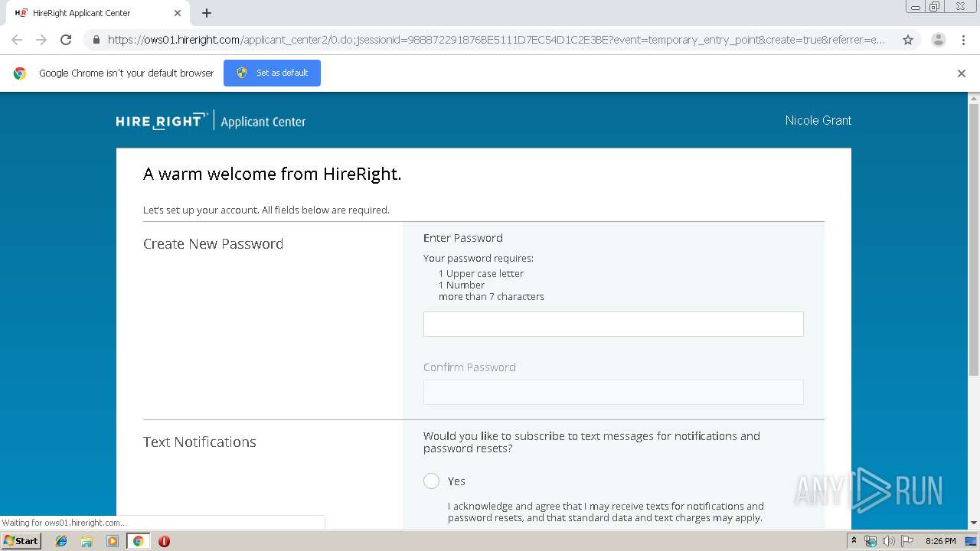The width and height of the screenshot is (980, 551).
Task: Click the Action Center flag icon
Action: click(906, 541)
